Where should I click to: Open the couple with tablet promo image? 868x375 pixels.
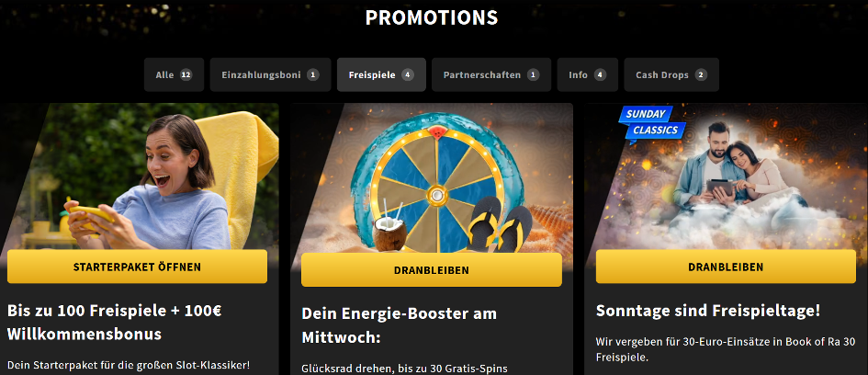(x=726, y=176)
